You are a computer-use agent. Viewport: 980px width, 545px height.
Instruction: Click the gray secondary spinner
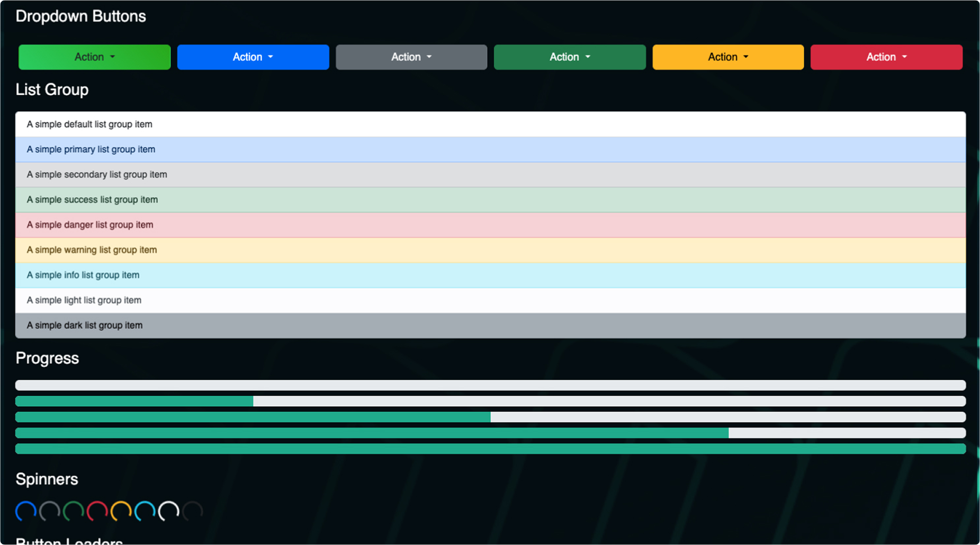click(50, 511)
